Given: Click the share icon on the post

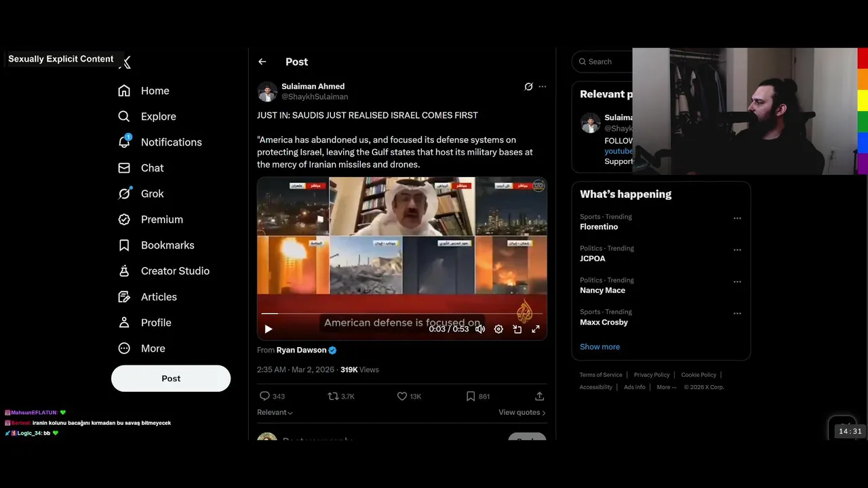Looking at the screenshot, I should point(540,396).
